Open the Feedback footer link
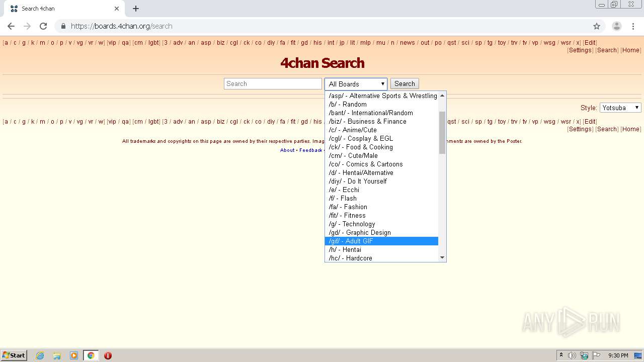Image resolution: width=644 pixels, height=362 pixels. point(310,150)
